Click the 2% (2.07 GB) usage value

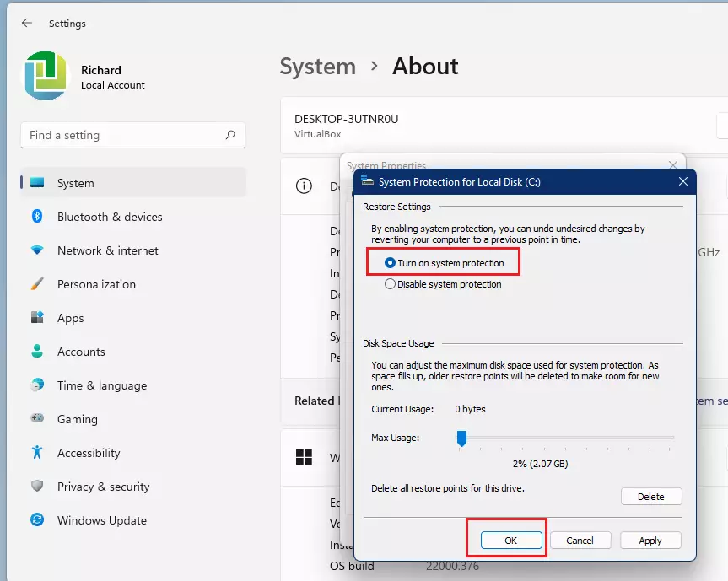[x=540, y=464]
